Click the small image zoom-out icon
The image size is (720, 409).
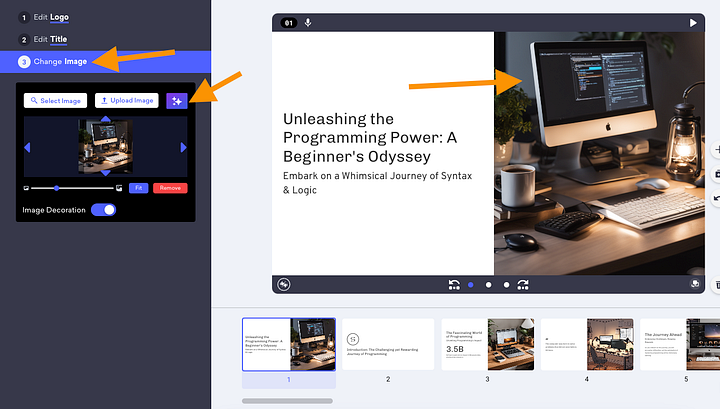26,188
